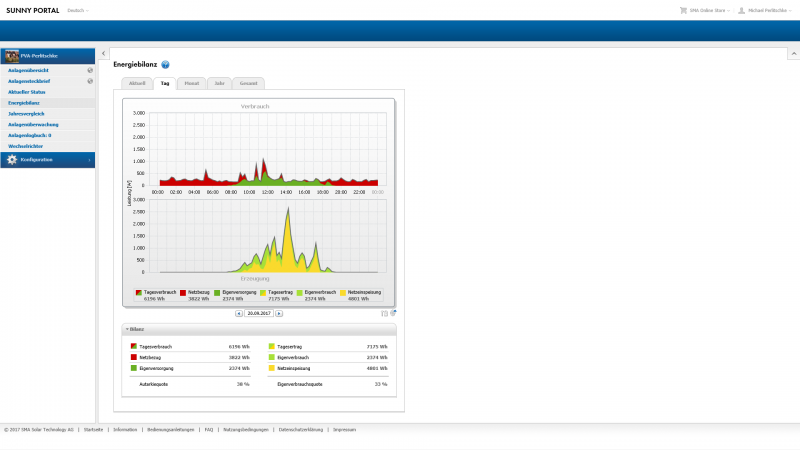The height and width of the screenshot is (450, 800).
Task: Open Anlagenüberwachung page
Action: [33, 124]
